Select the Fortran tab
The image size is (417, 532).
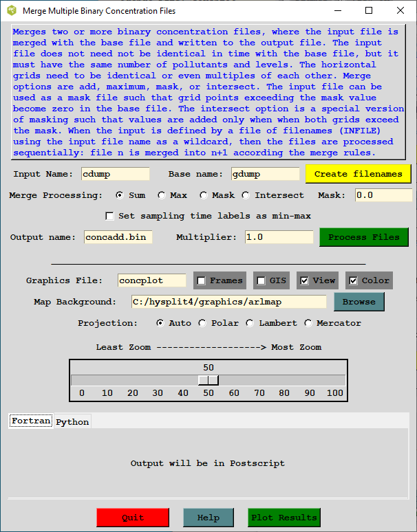(30, 421)
